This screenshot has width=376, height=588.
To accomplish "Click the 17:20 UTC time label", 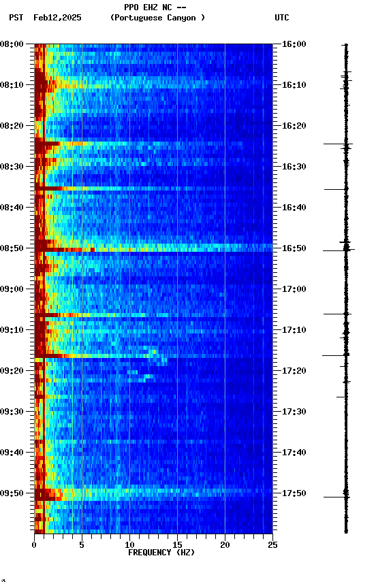I will tap(294, 371).
